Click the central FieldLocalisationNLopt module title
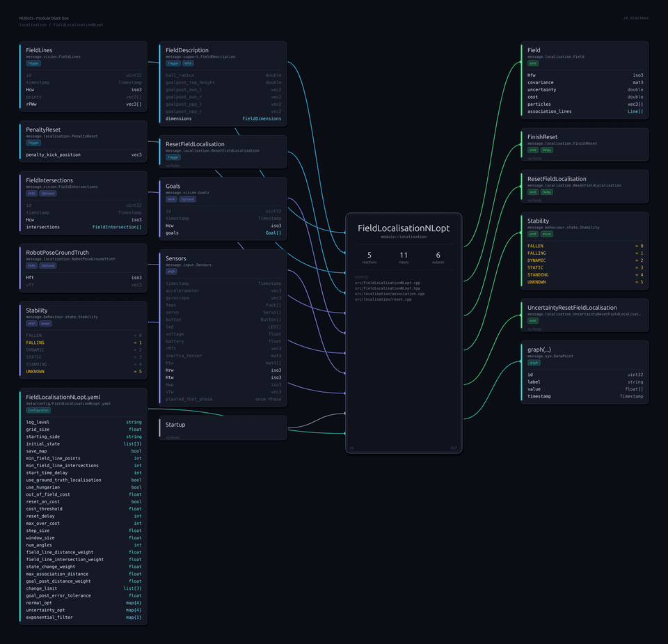The width and height of the screenshot is (668, 644). 404,228
